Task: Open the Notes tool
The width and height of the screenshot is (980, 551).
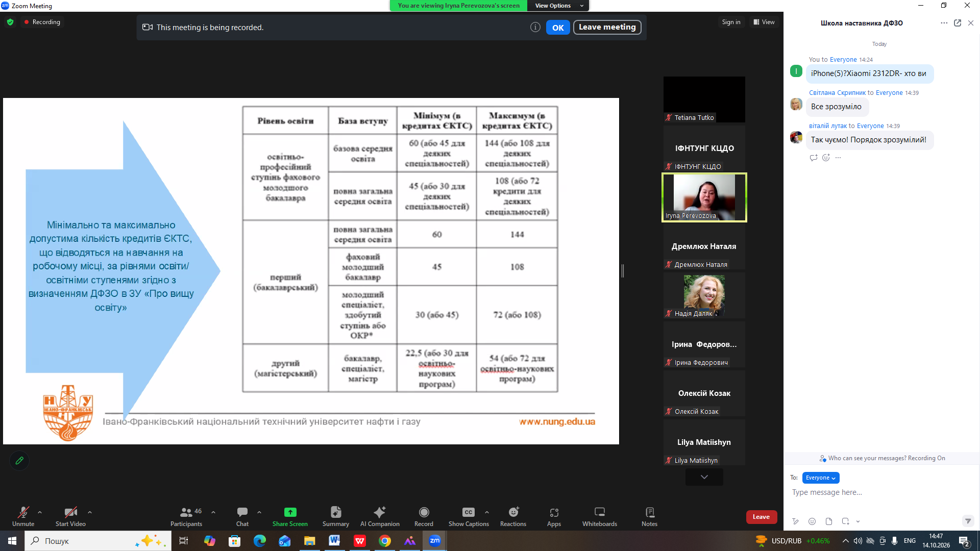Action: point(649,516)
